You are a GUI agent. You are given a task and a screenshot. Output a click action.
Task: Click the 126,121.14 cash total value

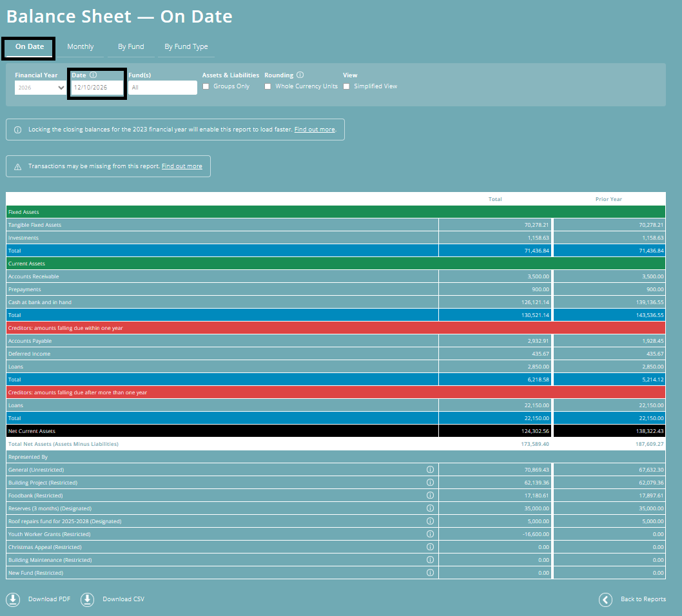536,302
